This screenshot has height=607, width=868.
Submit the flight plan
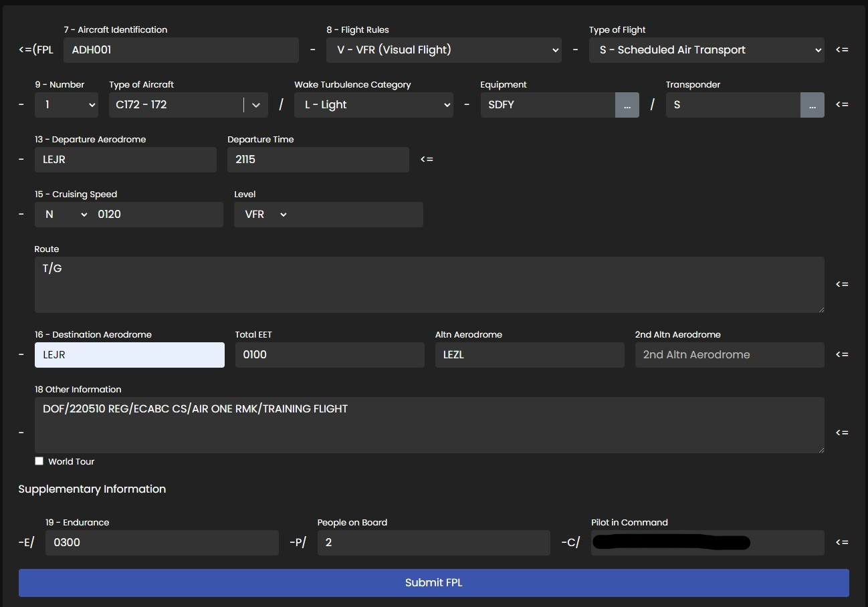click(434, 583)
